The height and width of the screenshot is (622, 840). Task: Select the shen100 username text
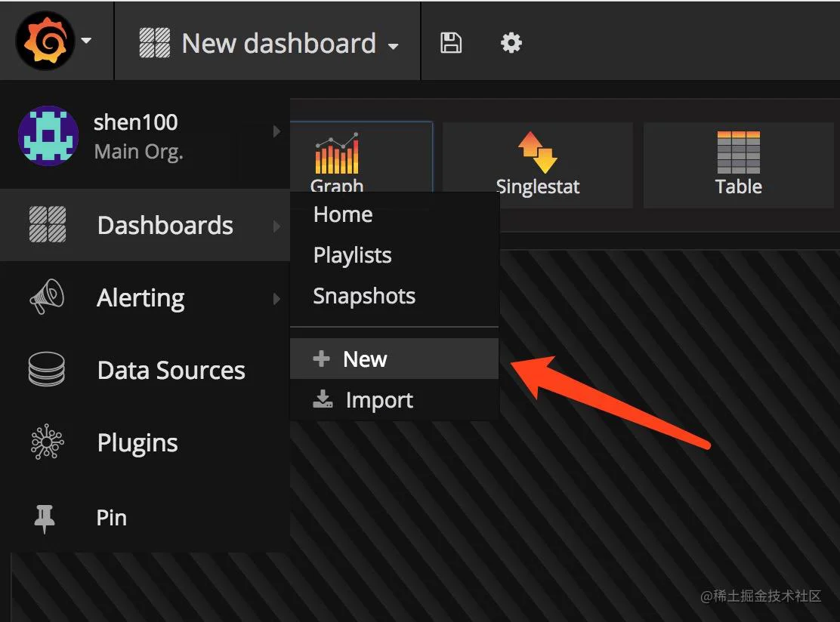(x=135, y=122)
